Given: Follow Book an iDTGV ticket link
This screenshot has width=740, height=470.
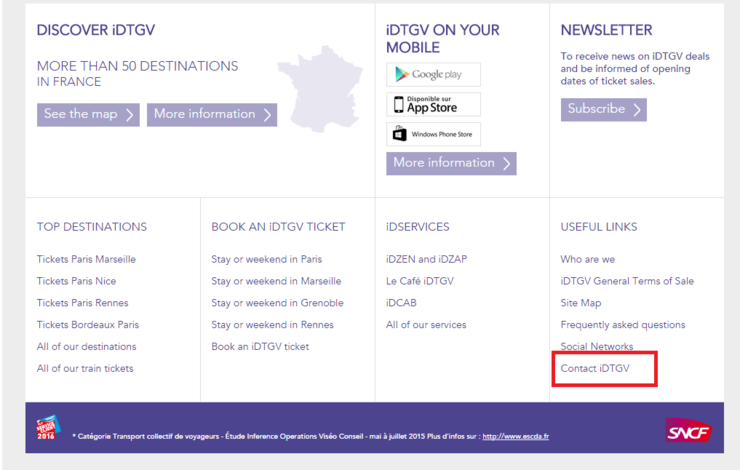Looking at the screenshot, I should [x=260, y=346].
